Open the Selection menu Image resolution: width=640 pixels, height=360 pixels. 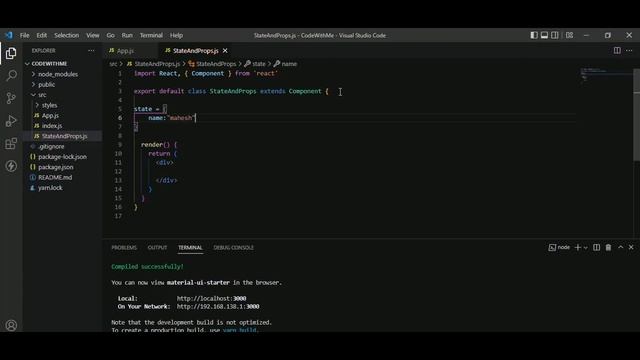(67, 36)
